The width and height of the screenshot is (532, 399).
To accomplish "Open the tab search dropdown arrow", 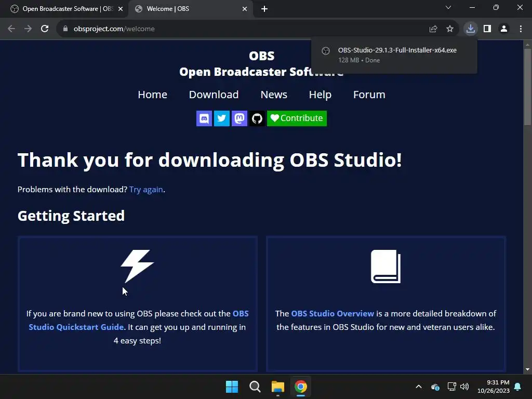I will (448, 7).
